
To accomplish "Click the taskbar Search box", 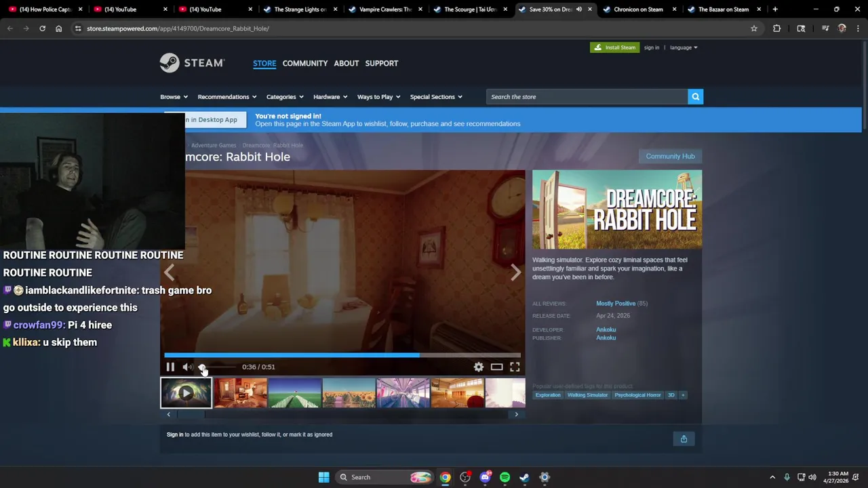I will pyautogui.click(x=384, y=477).
